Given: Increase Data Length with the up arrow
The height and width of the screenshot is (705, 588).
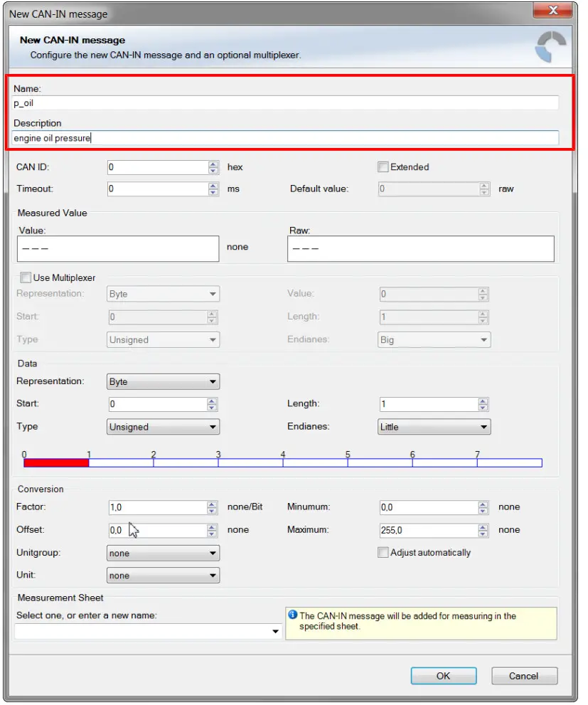Looking at the screenshot, I should (483, 401).
